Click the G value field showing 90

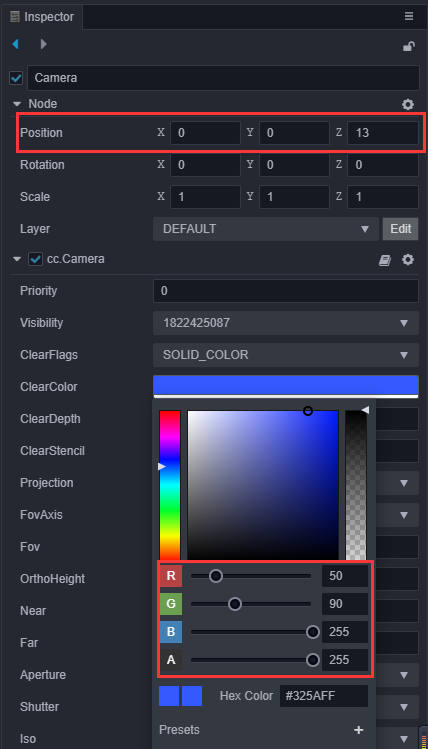pos(345,604)
